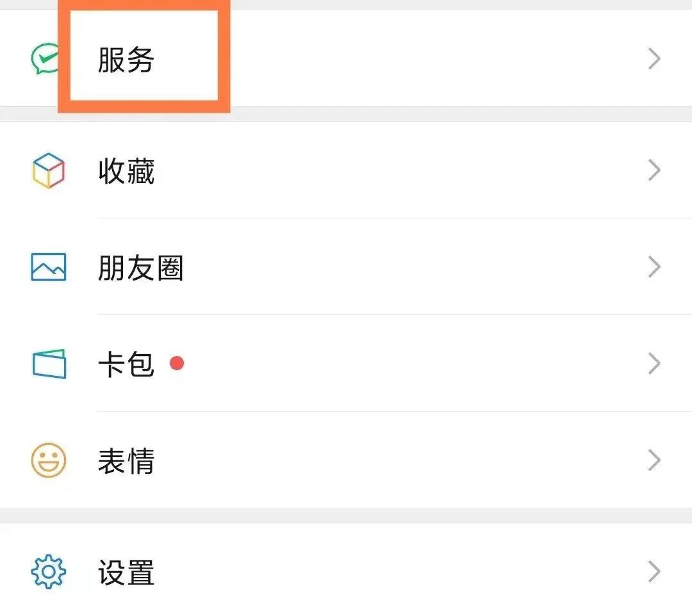Select the chevron beside 表情
The image size is (692, 616).
[654, 460]
